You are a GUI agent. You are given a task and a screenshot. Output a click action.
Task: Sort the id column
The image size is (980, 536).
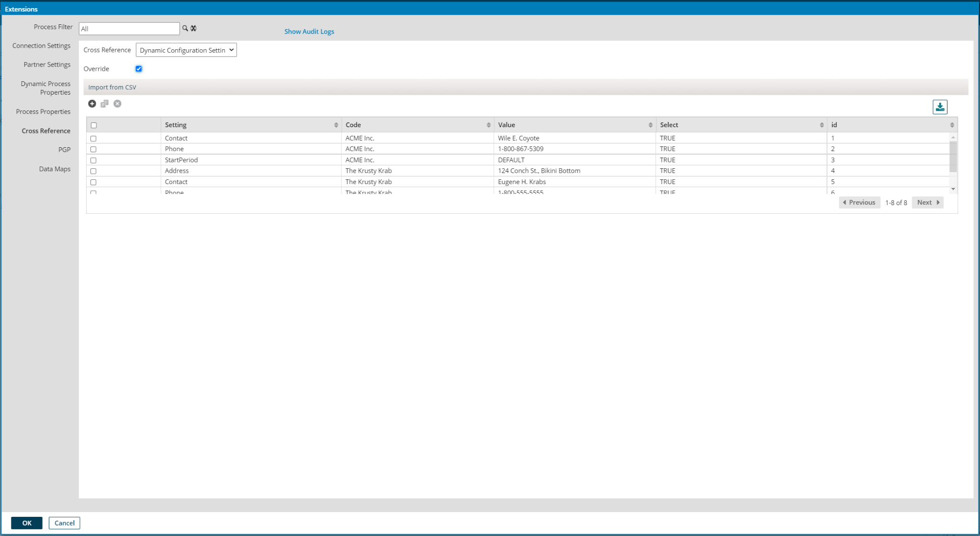coord(952,125)
